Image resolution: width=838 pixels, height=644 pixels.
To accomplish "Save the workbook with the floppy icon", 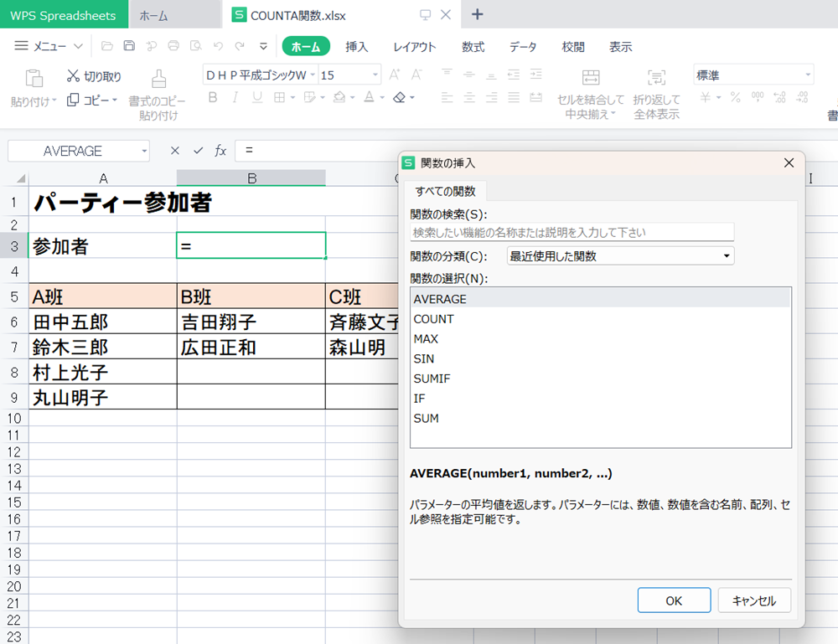I will point(129,46).
